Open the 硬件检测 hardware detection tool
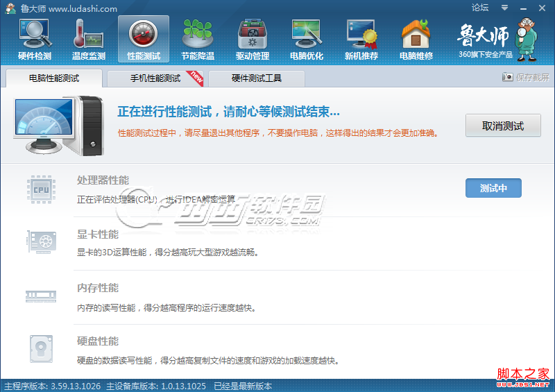This screenshot has width=555, height=392. tap(35, 40)
